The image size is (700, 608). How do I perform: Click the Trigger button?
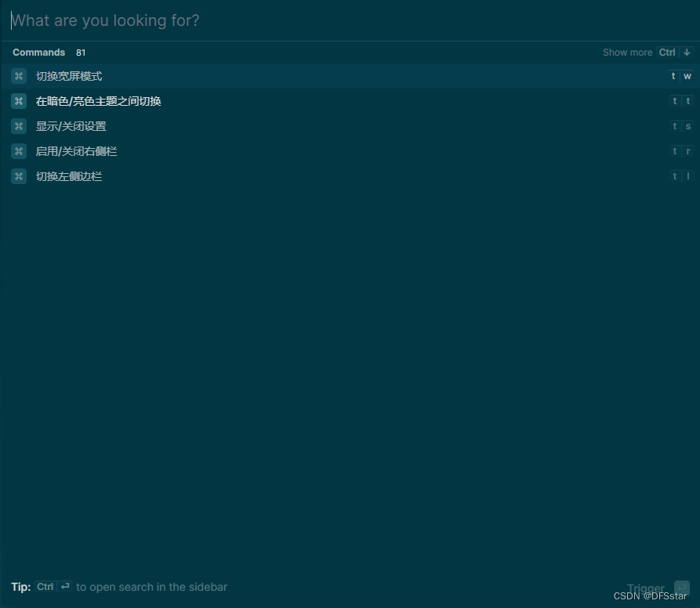coord(646,588)
